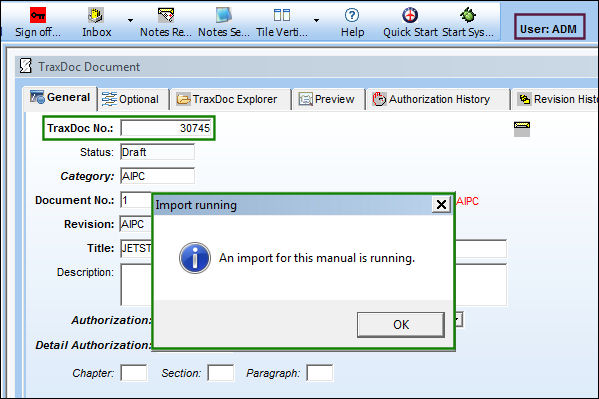
Task: Open the Inbox toolbar icon
Action: pyautogui.click(x=96, y=15)
